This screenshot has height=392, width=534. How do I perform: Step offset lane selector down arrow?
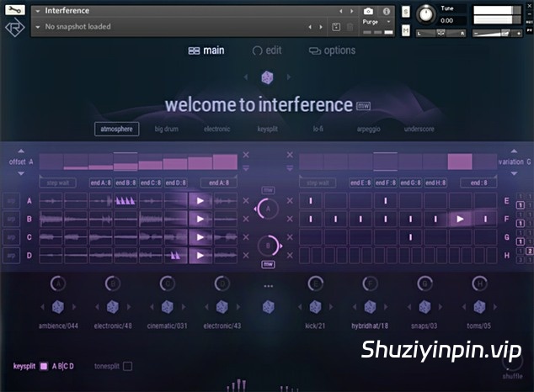21,173
